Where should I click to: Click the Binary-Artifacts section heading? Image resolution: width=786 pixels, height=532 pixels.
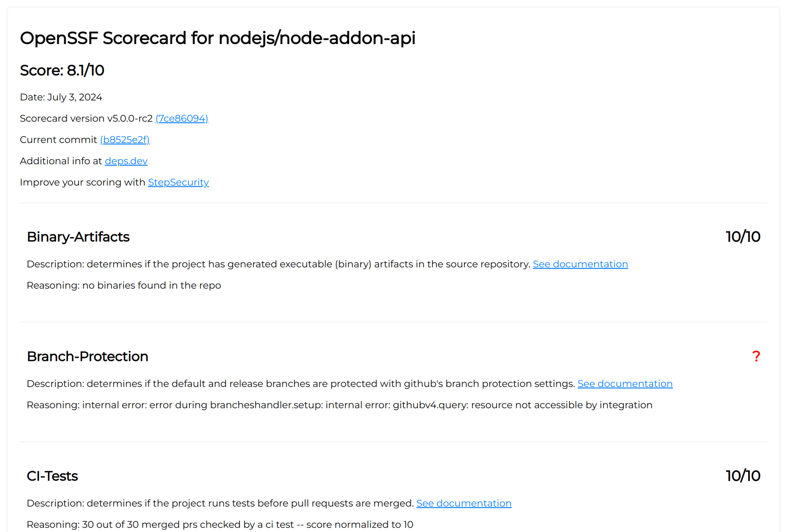(x=78, y=237)
